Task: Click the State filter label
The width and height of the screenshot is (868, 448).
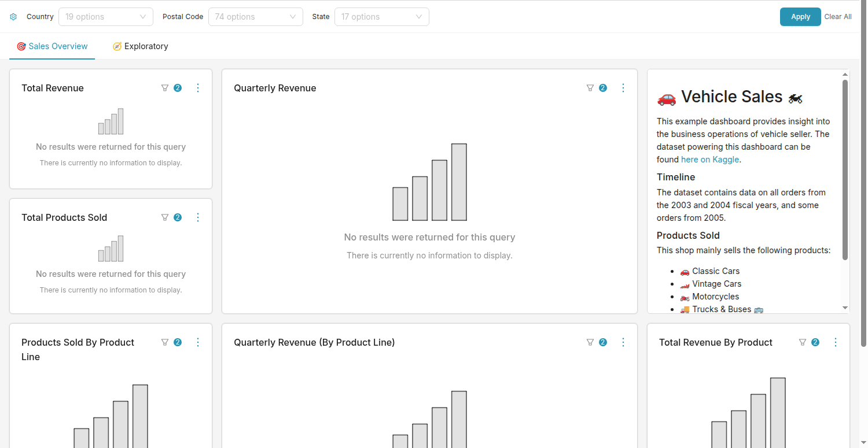Action: 321,17
